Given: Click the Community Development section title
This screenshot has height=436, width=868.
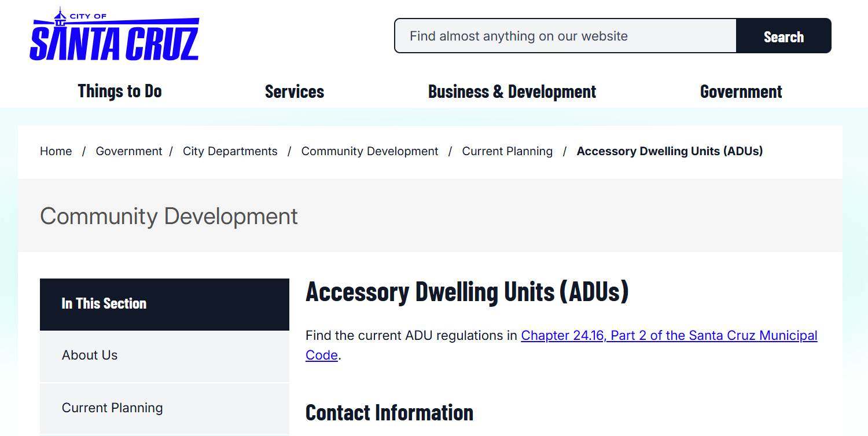Looking at the screenshot, I should pos(169,216).
